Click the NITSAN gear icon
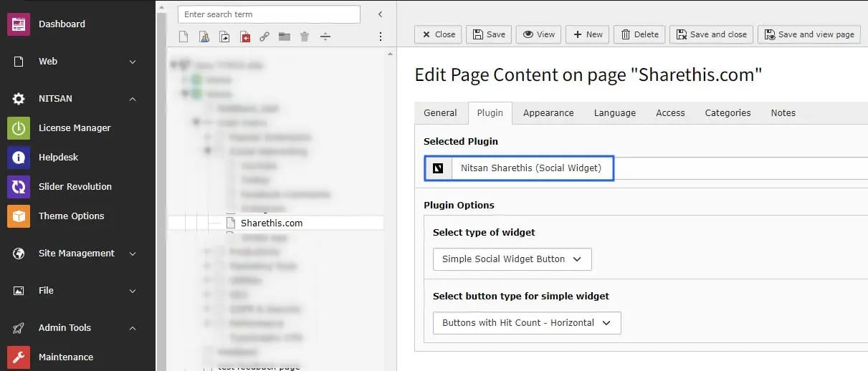This screenshot has height=371, width=868. pos(19,99)
